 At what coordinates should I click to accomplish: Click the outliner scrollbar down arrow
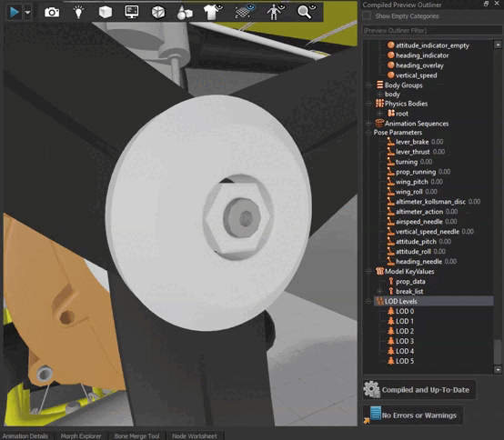pos(498,370)
